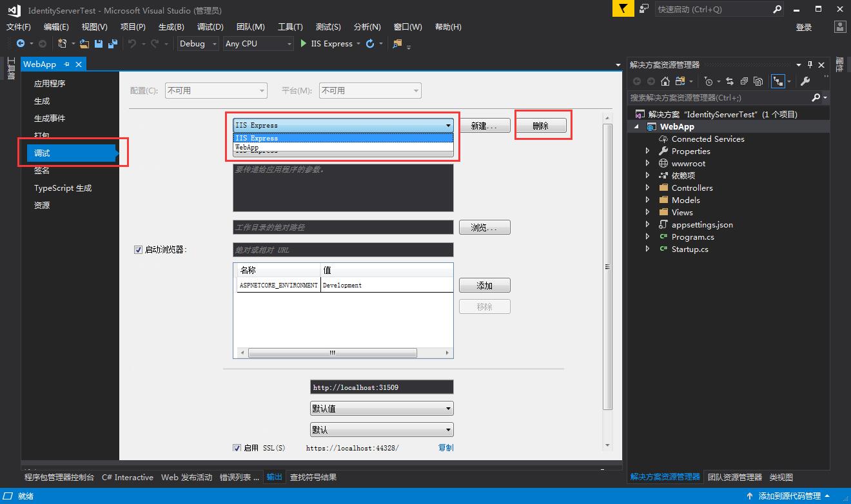Click the Open File toolbar icon
The width and height of the screenshot is (851, 504).
pyautogui.click(x=84, y=44)
